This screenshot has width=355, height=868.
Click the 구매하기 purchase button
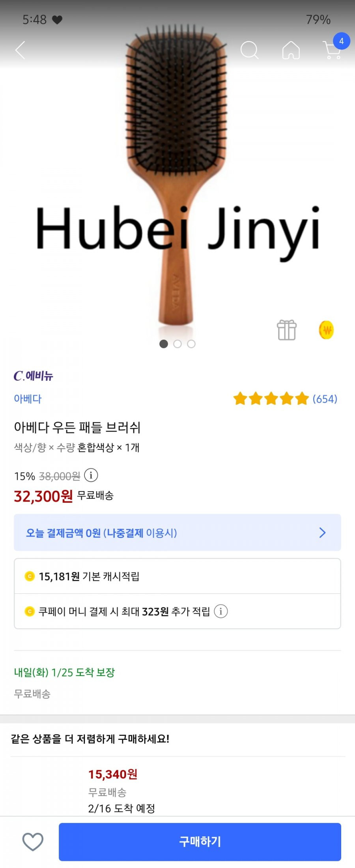tap(200, 842)
